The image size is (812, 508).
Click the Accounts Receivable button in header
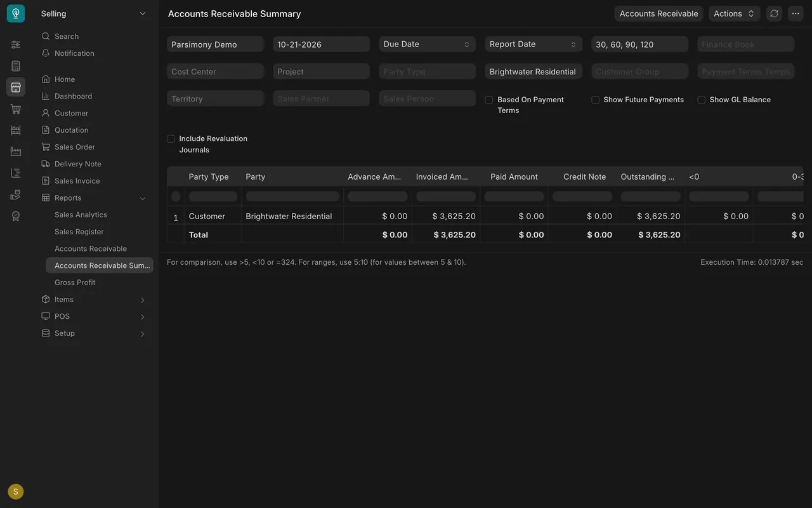pyautogui.click(x=658, y=13)
